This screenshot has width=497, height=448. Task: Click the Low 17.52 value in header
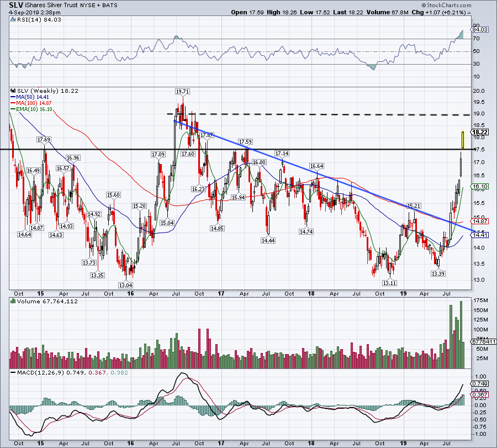click(x=315, y=13)
